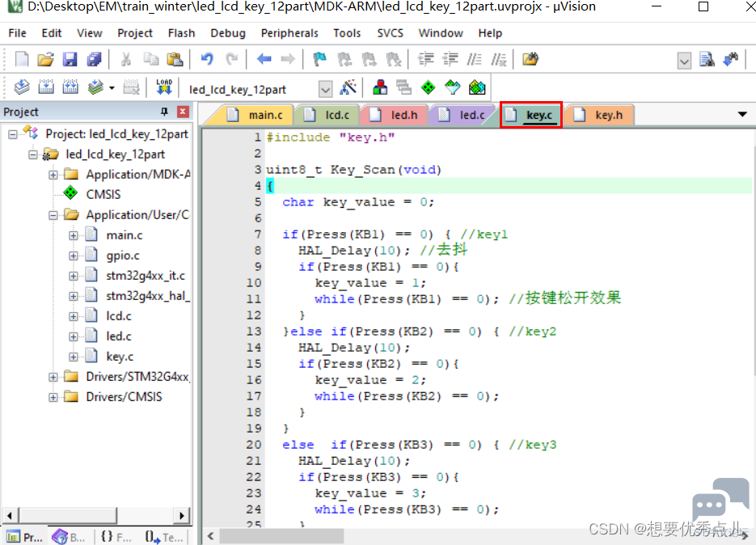This screenshot has width=756, height=545.
Task: Select CMSIS component in project tree
Action: (x=103, y=194)
